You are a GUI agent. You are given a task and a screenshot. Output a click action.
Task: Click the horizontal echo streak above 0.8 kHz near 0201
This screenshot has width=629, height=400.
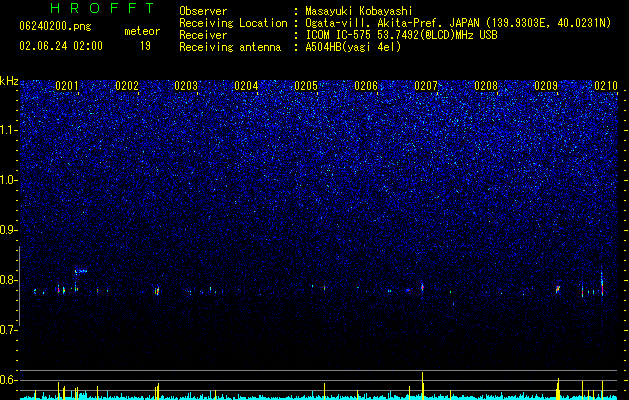click(x=81, y=271)
